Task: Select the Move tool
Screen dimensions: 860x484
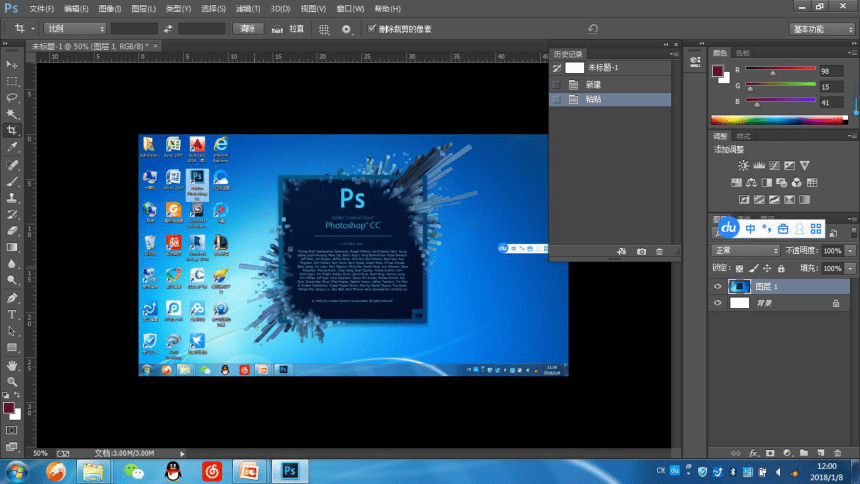Action: click(x=12, y=65)
